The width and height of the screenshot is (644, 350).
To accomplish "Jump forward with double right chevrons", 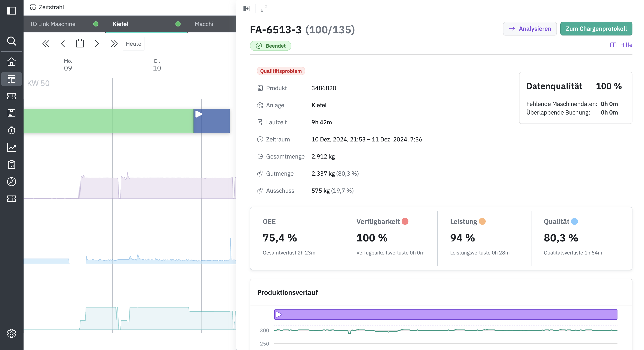I will point(114,44).
